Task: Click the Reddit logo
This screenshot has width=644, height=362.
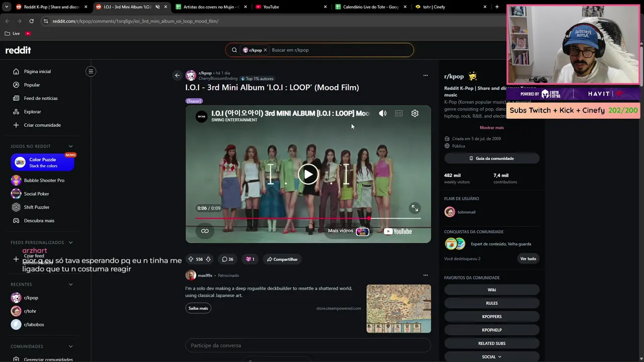Action: coord(18,50)
